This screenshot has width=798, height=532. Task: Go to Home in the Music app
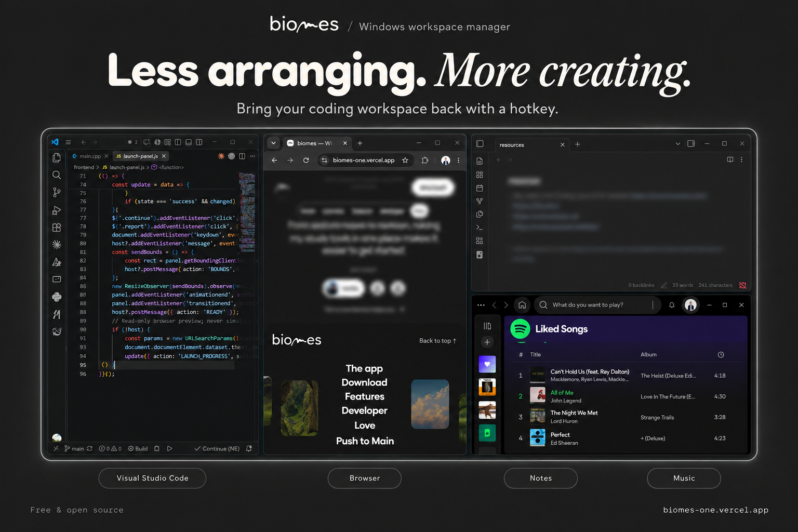[522, 305]
